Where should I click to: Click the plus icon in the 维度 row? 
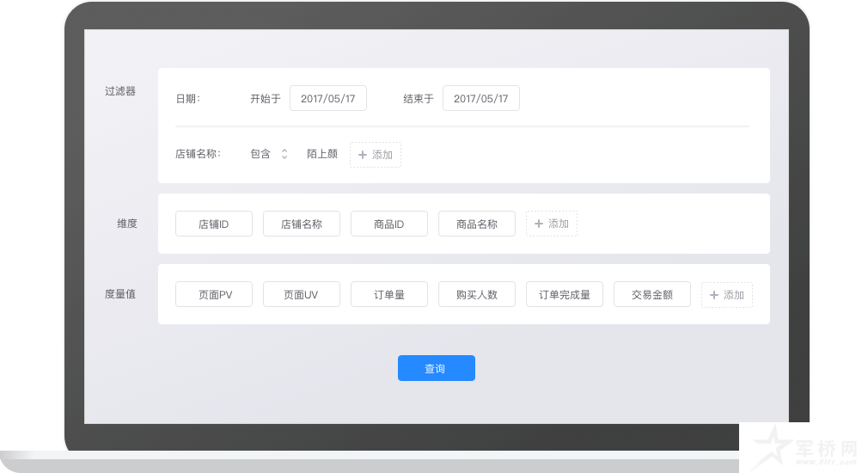539,224
